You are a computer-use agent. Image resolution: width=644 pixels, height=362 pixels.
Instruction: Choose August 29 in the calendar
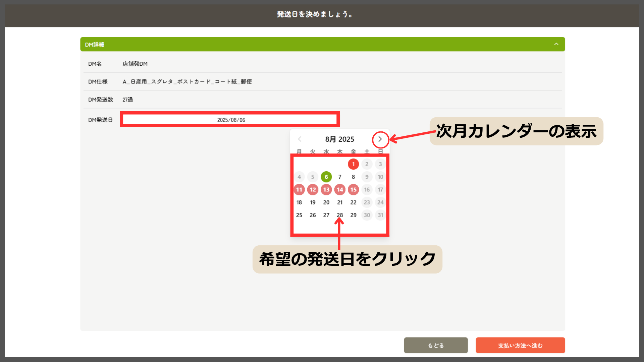click(x=353, y=215)
